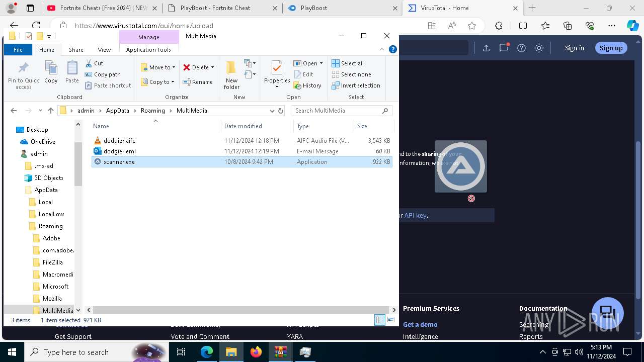This screenshot has height=362, width=644.
Task: Expand address bar history dropdown
Action: [x=272, y=111]
